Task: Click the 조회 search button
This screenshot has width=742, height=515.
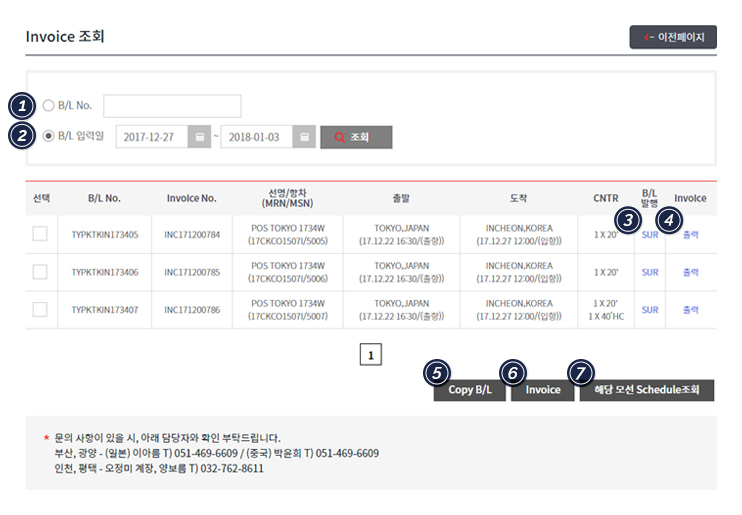Action: pos(356,137)
